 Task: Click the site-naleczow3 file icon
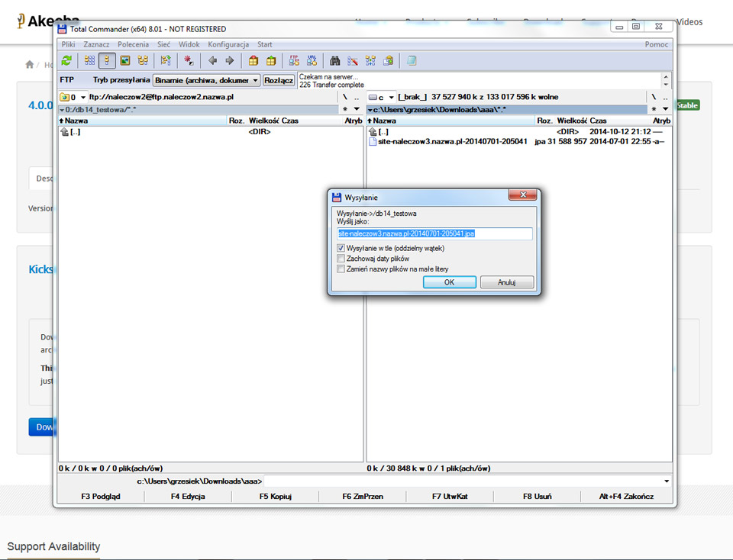tap(373, 141)
